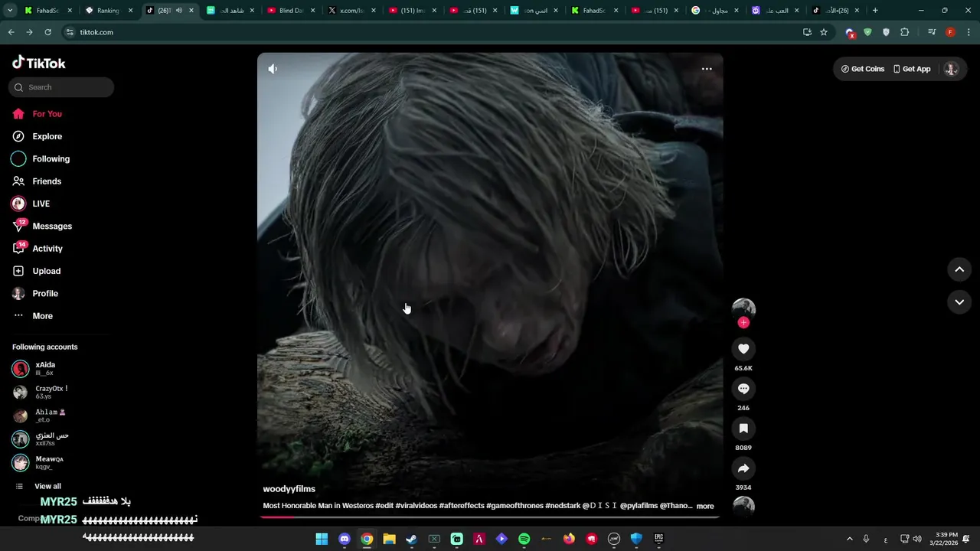Screen dimensions: 980x551
Task: Follow creator via red plus badge
Action: (743, 323)
